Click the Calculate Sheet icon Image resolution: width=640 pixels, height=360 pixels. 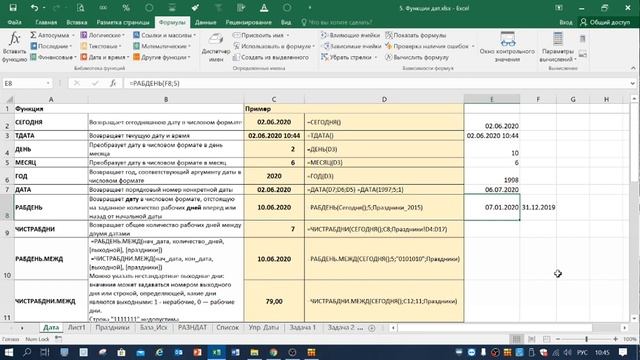pyautogui.click(x=582, y=53)
